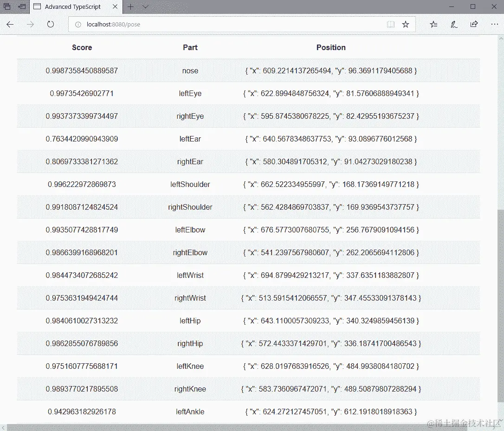Click the rightKnee position value cell
Screen dimensions: 504x431
(331, 389)
